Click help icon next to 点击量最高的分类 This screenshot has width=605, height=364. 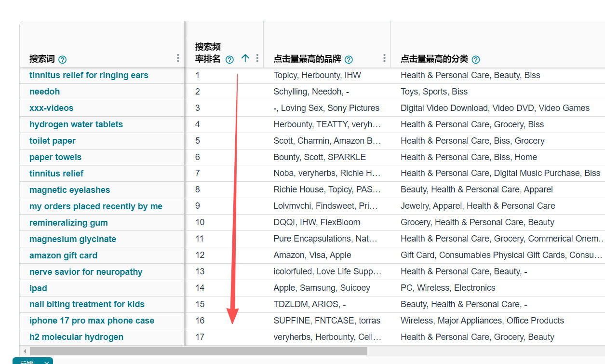(x=476, y=60)
